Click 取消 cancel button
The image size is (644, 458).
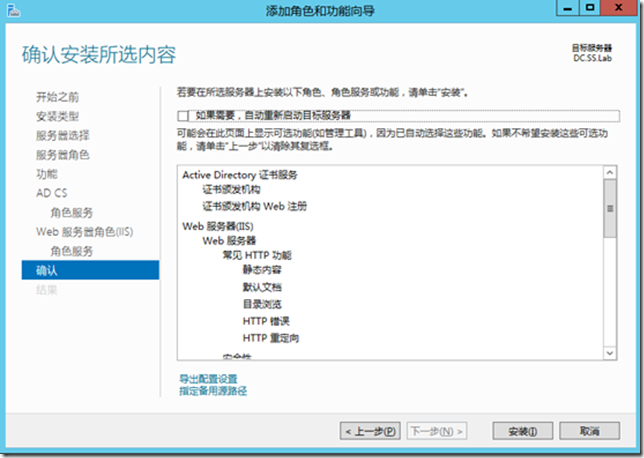coord(589,431)
